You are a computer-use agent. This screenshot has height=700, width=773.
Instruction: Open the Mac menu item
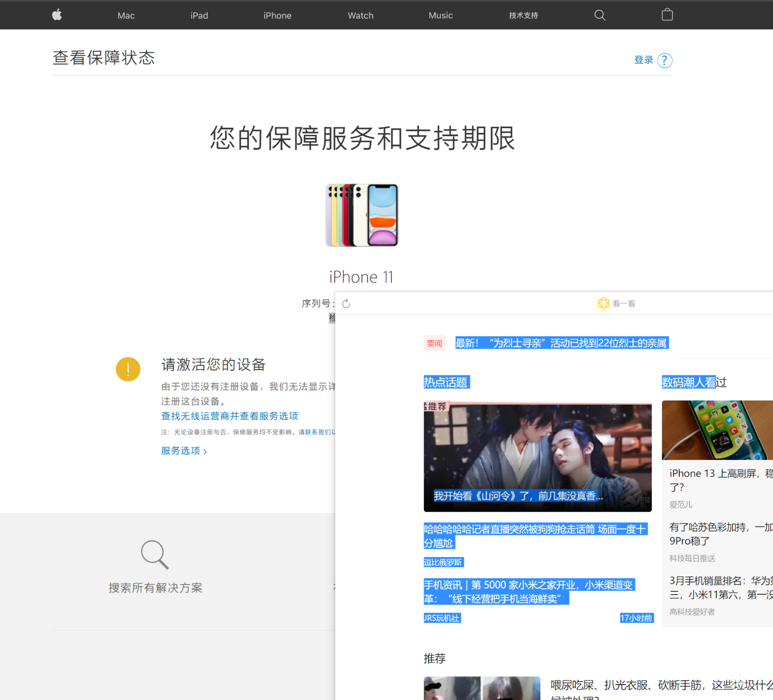(x=126, y=15)
